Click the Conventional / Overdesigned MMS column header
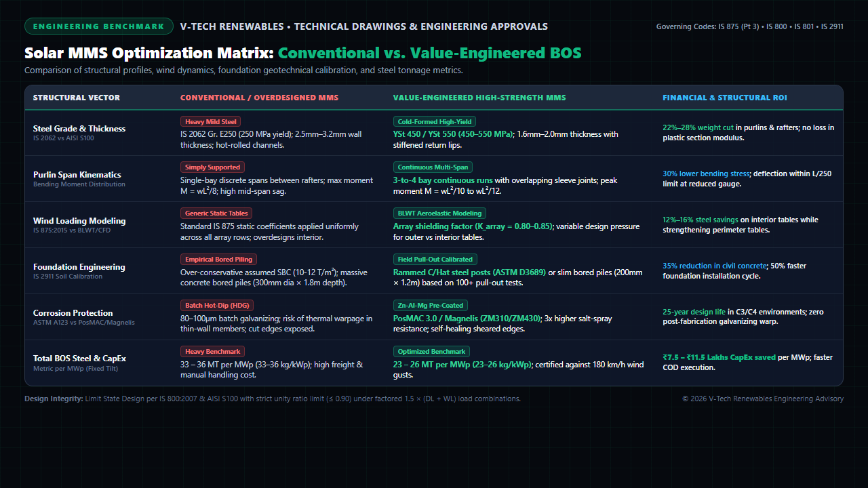 (x=260, y=98)
